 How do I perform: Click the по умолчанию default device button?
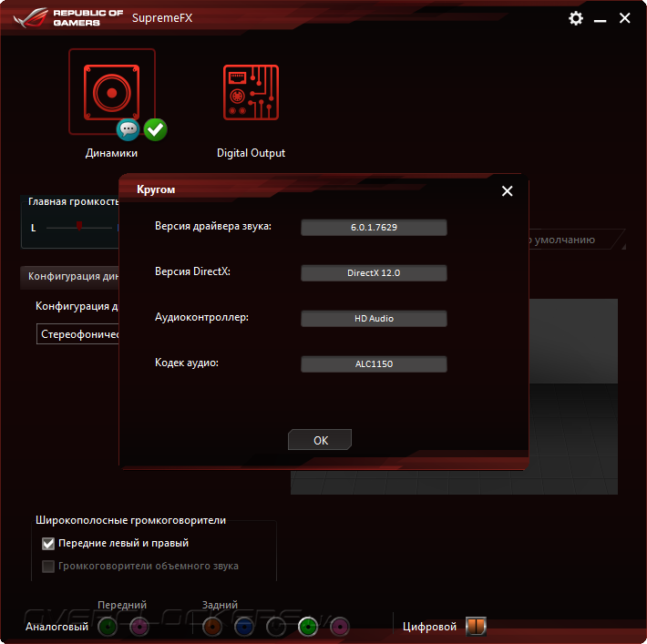tap(576, 240)
